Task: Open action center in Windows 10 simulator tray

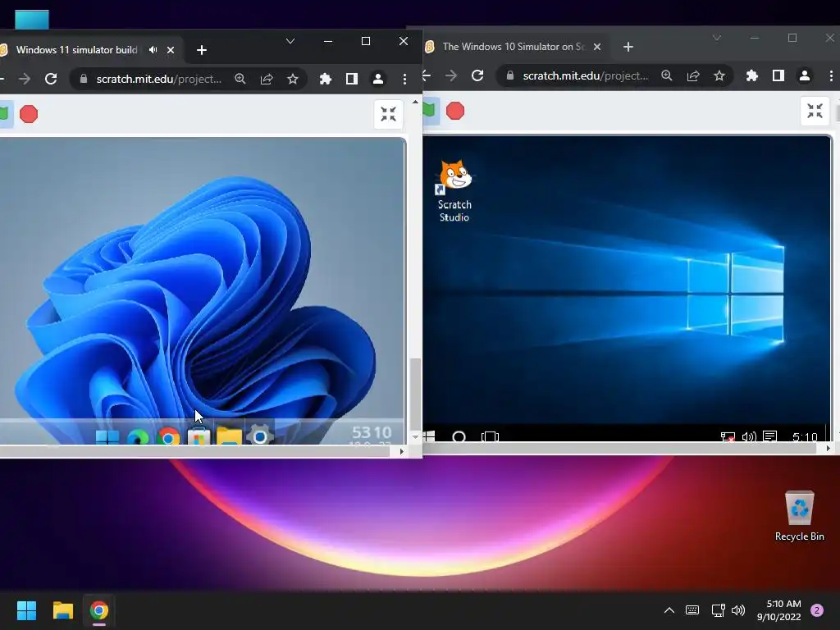Action: [769, 436]
